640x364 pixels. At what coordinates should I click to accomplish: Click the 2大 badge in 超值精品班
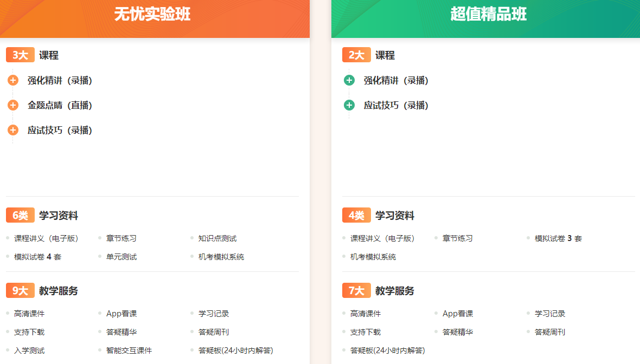356,55
